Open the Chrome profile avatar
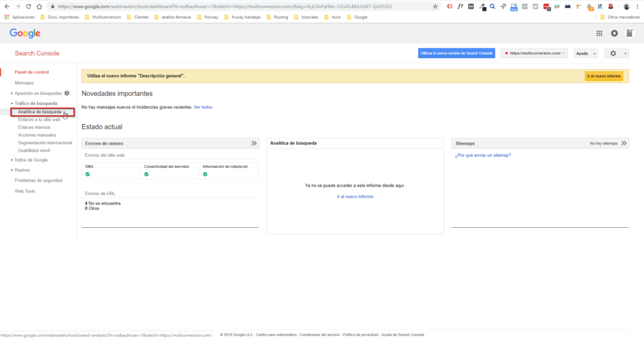The height and width of the screenshot is (338, 644). 626,6
